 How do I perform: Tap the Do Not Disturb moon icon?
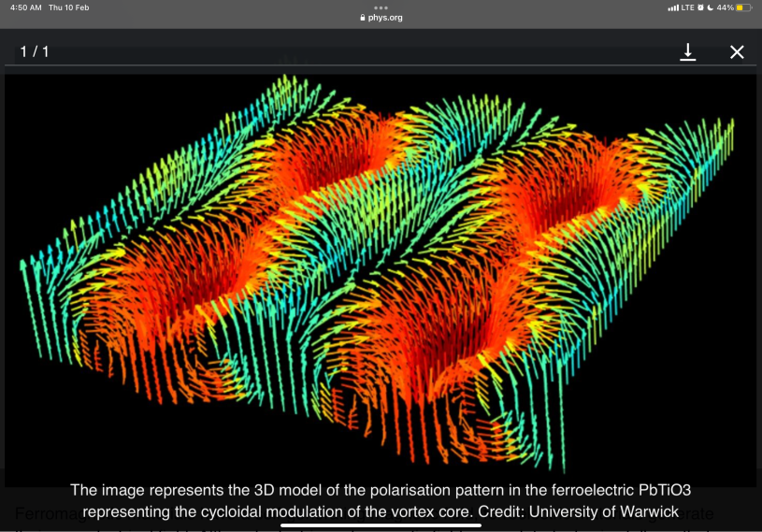click(710, 7)
